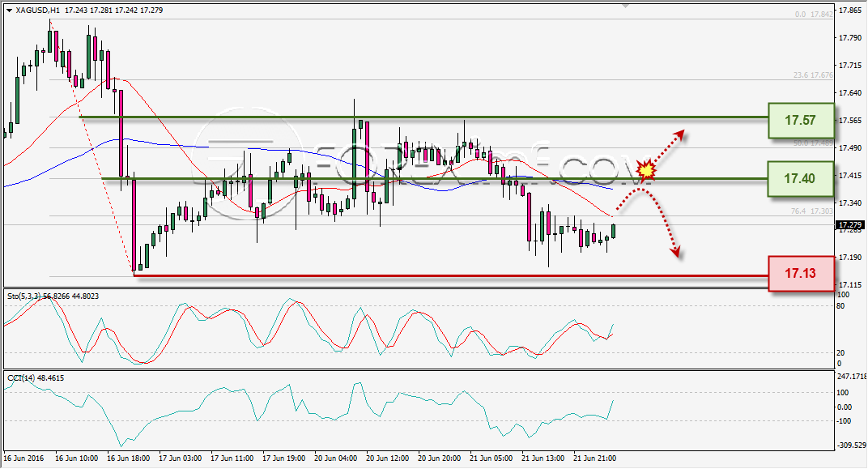Viewport: 868px width, 469px height.
Task: Click time axis label 20 Jun 04:00
Action: coord(335,458)
